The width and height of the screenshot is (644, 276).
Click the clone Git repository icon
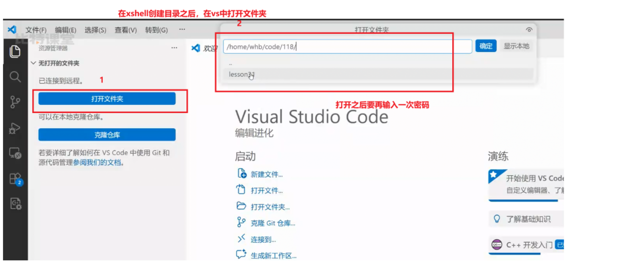point(241,222)
